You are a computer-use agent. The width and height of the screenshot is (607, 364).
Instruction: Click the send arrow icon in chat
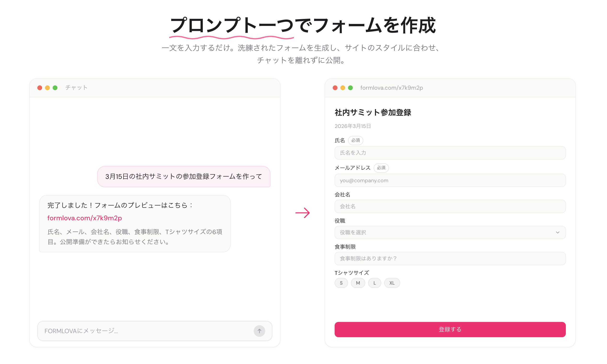(x=259, y=331)
